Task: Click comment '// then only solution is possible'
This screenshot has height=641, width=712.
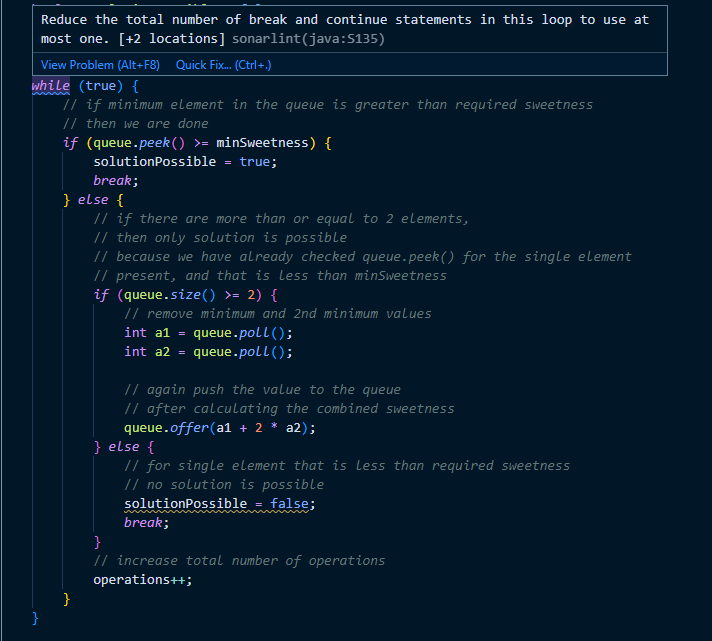Action: coord(220,238)
